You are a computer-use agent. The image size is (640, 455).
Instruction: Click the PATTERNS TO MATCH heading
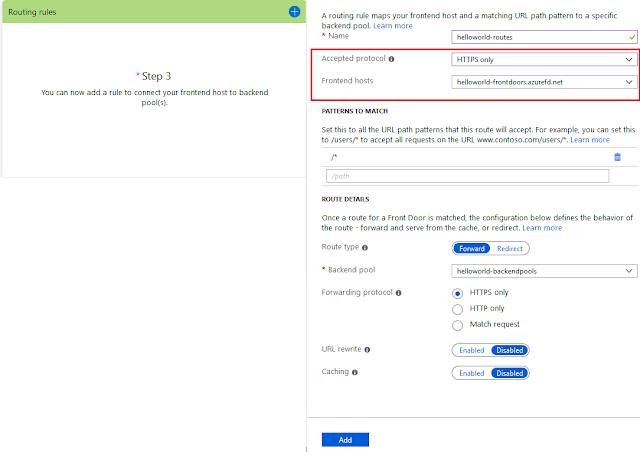pos(355,111)
